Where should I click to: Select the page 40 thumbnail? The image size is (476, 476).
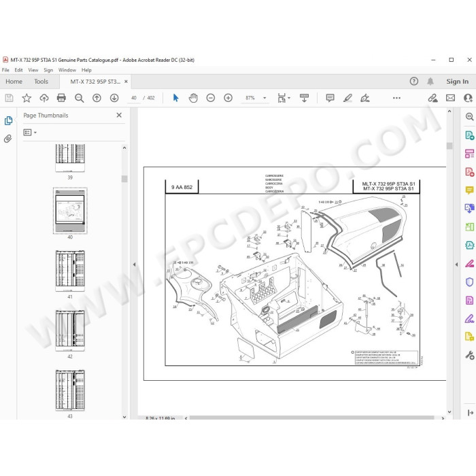pyautogui.click(x=70, y=211)
